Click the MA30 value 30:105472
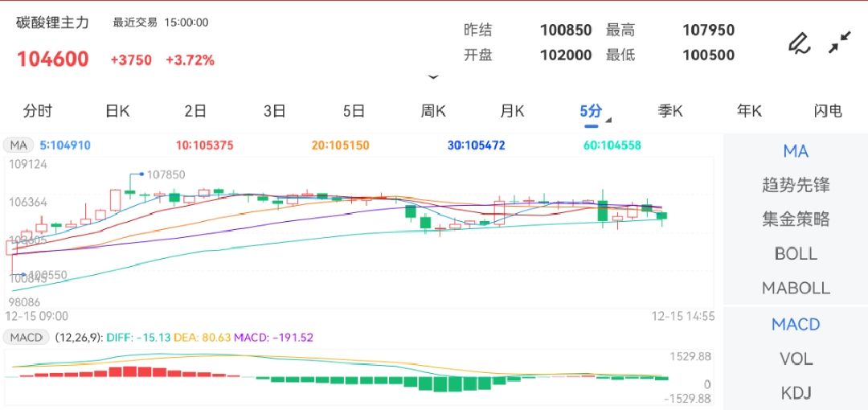This screenshot has width=868, height=410. [x=476, y=146]
